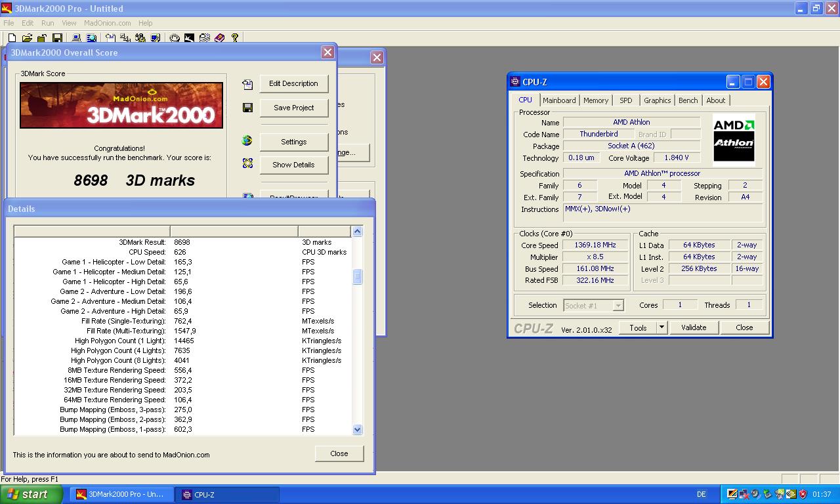
Task: Click the Close button in CPU-Z
Action: pyautogui.click(x=744, y=327)
